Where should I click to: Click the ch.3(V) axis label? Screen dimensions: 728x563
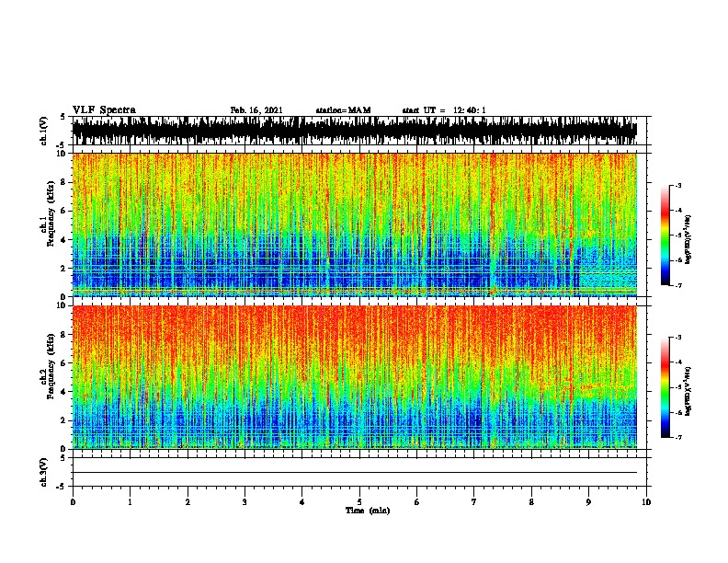click(x=44, y=472)
